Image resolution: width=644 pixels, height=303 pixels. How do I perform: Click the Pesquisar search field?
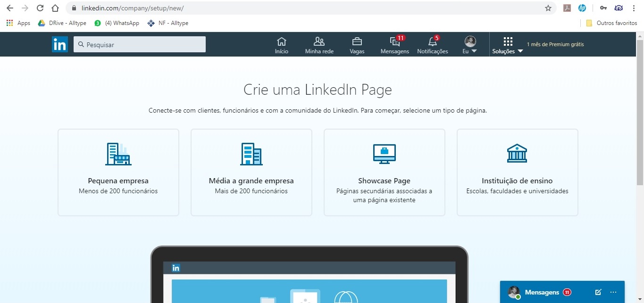point(140,44)
